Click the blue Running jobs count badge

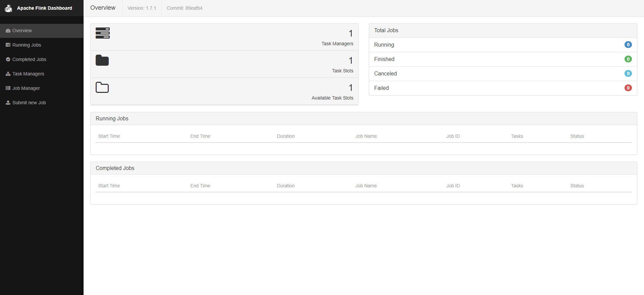(x=628, y=45)
